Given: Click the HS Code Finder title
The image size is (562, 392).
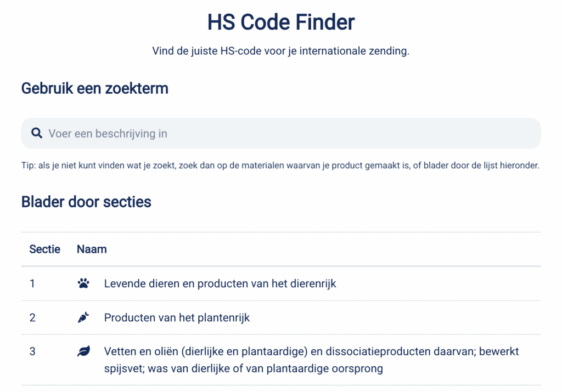Looking at the screenshot, I should [x=281, y=22].
